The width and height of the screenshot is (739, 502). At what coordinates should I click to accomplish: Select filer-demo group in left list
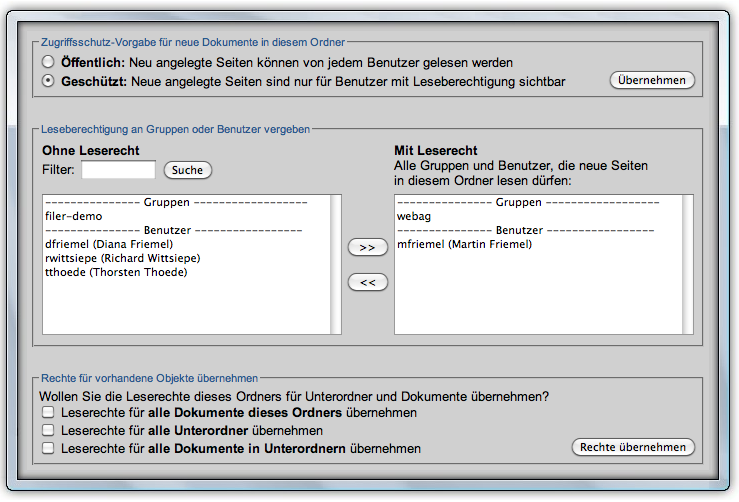click(x=74, y=216)
